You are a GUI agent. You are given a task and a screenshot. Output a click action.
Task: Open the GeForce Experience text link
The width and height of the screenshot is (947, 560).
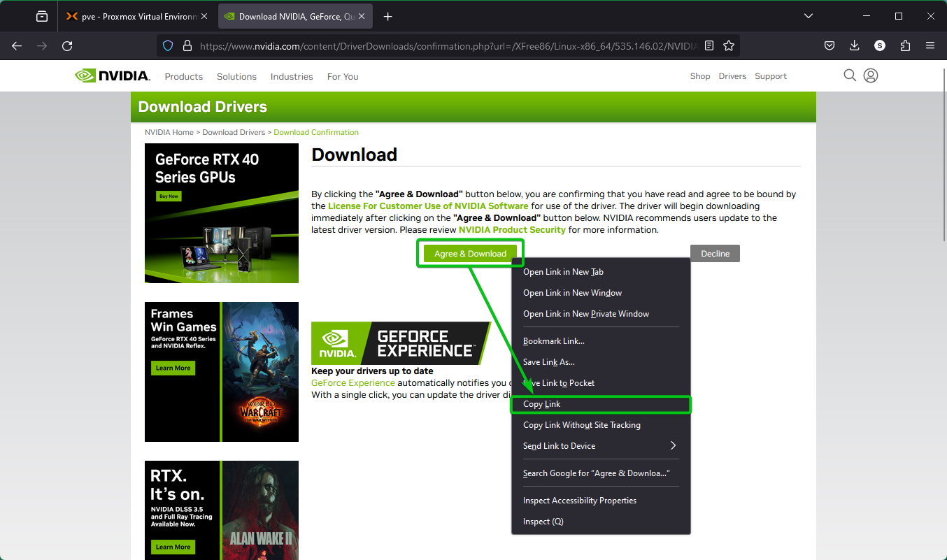(x=353, y=383)
